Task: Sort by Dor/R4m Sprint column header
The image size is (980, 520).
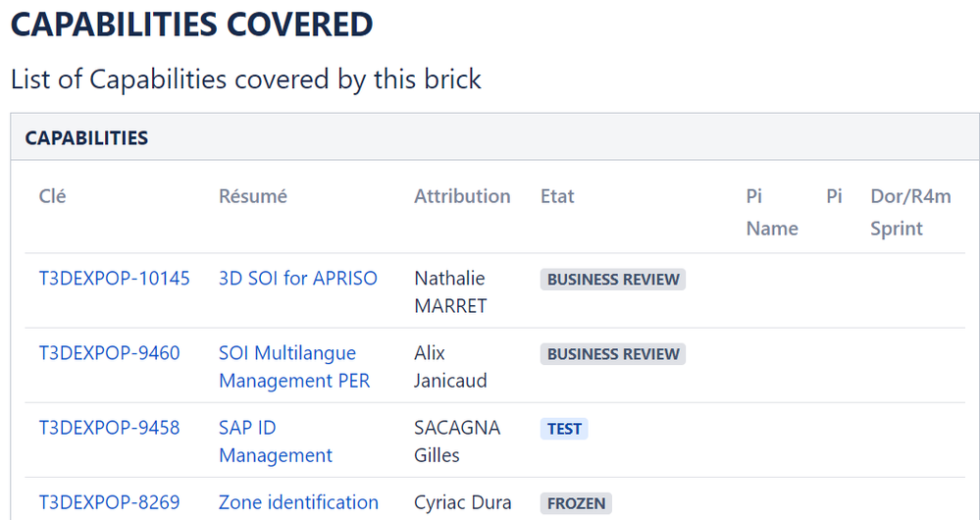Action: pyautogui.click(x=910, y=213)
